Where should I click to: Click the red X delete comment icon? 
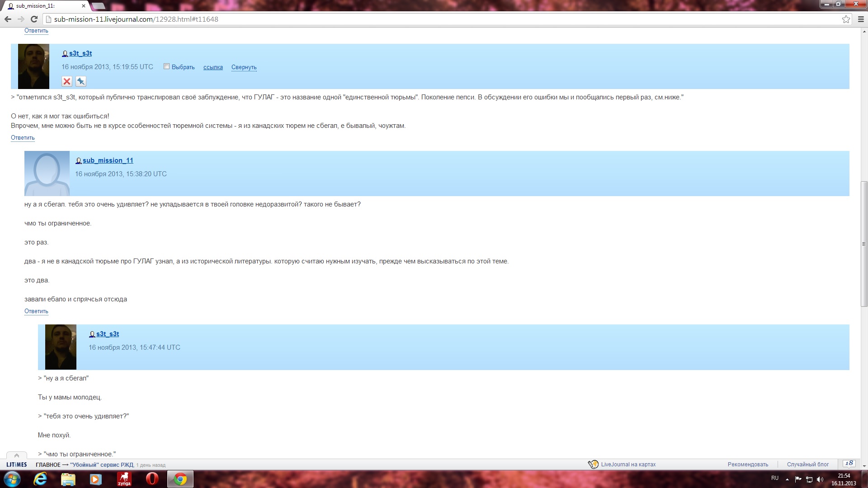[67, 81]
